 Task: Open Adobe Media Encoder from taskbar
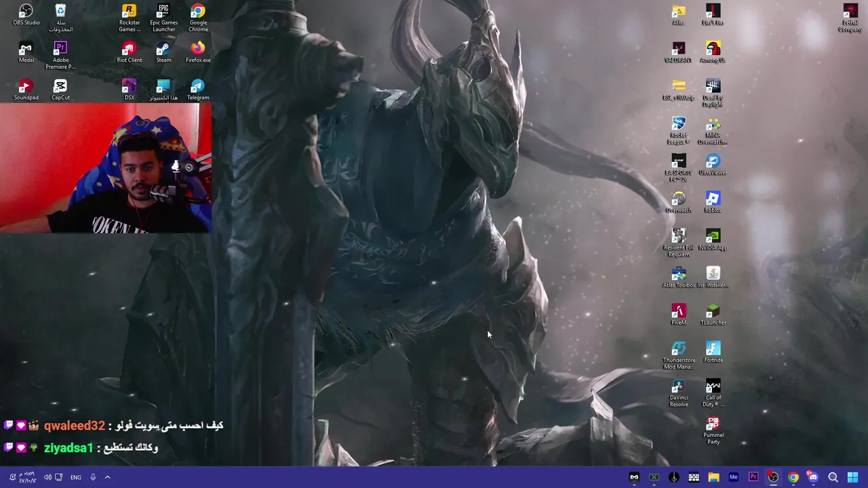[x=733, y=477]
